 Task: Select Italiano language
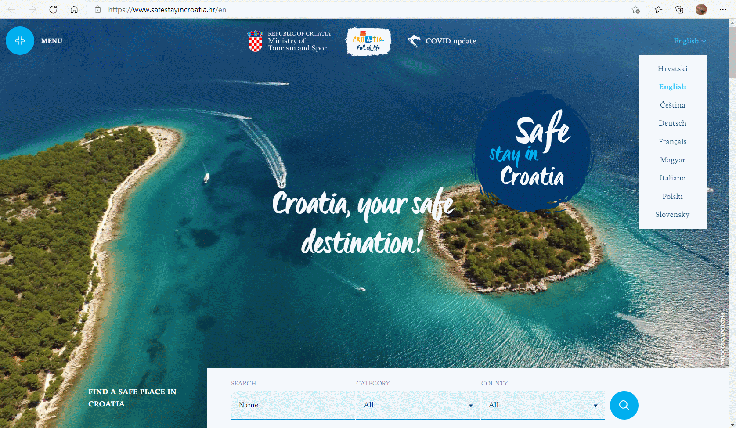pyautogui.click(x=673, y=178)
